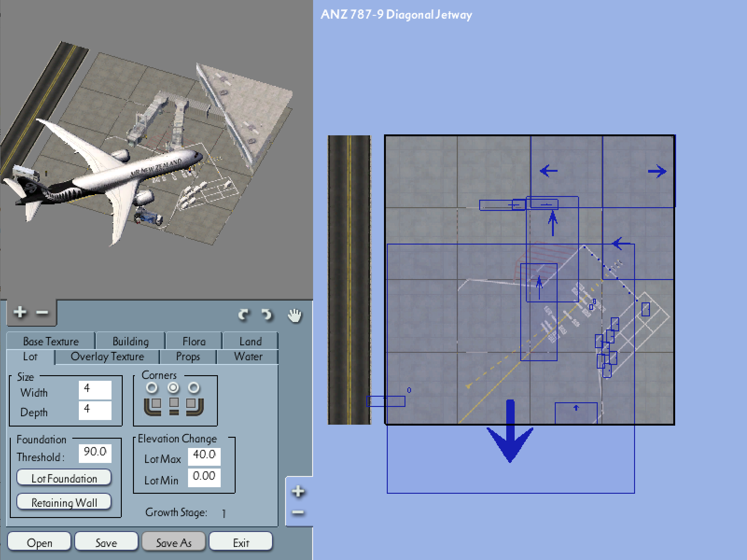
Task: Select the middle corner radio button
Action: [173, 387]
